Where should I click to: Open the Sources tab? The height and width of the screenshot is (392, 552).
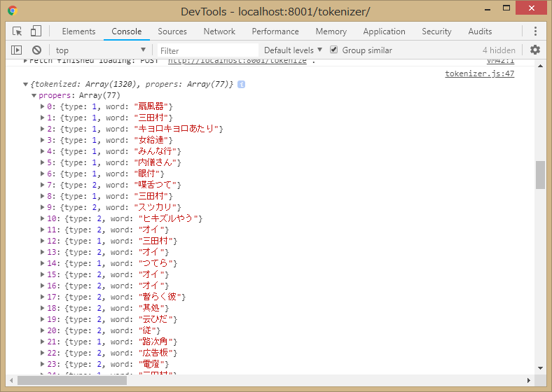(172, 31)
